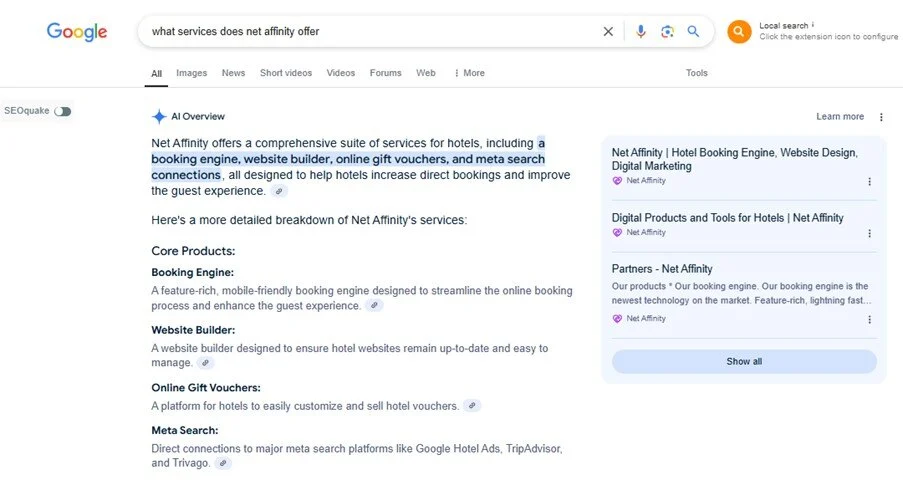Open options for Partners - Net Affinity result
This screenshot has height=485, width=903.
click(x=869, y=320)
